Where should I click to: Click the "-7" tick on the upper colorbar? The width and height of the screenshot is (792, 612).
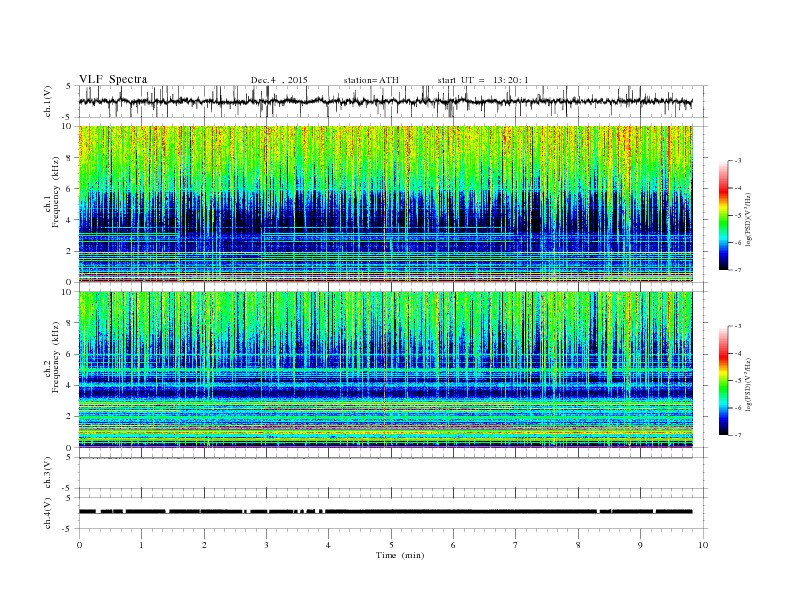pyautogui.click(x=737, y=270)
